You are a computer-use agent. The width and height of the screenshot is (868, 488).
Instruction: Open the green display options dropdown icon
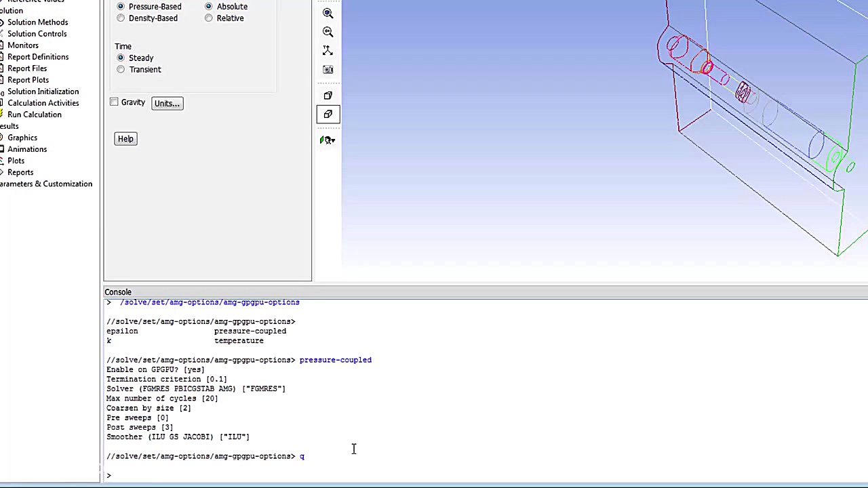pos(328,140)
